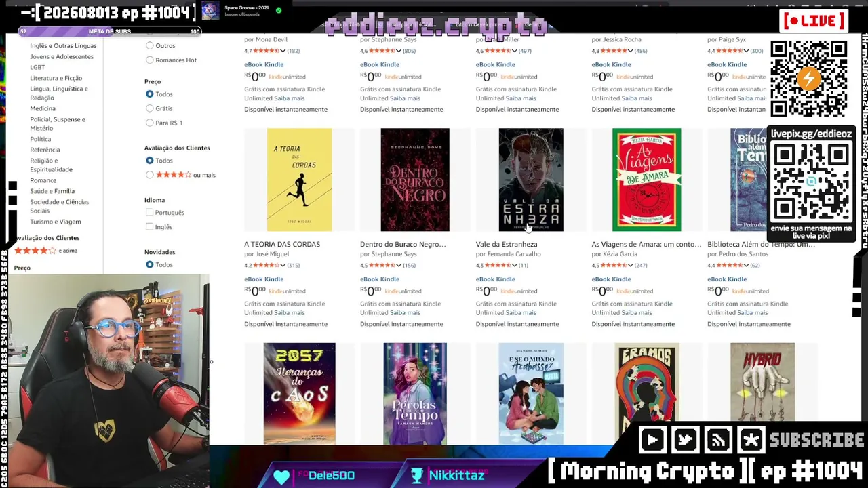Click the play icon beside SUBSCRIBE
The height and width of the screenshot is (488, 868).
click(652, 441)
